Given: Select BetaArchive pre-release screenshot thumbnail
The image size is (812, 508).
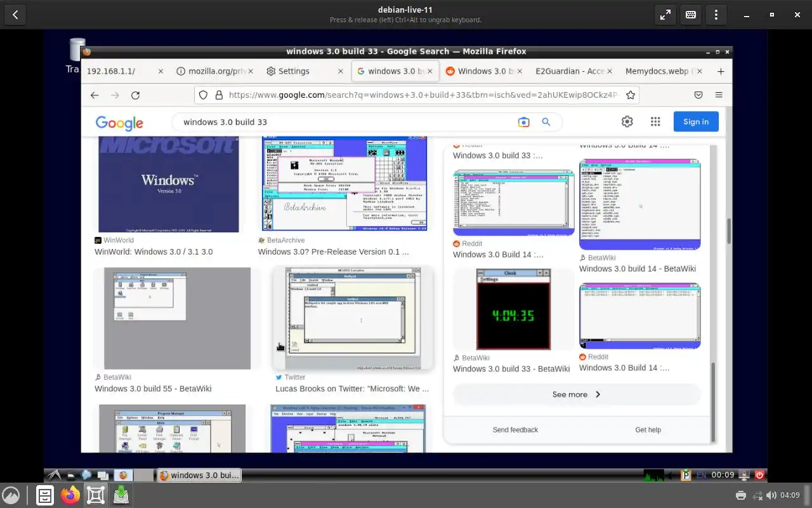Looking at the screenshot, I should (344, 184).
